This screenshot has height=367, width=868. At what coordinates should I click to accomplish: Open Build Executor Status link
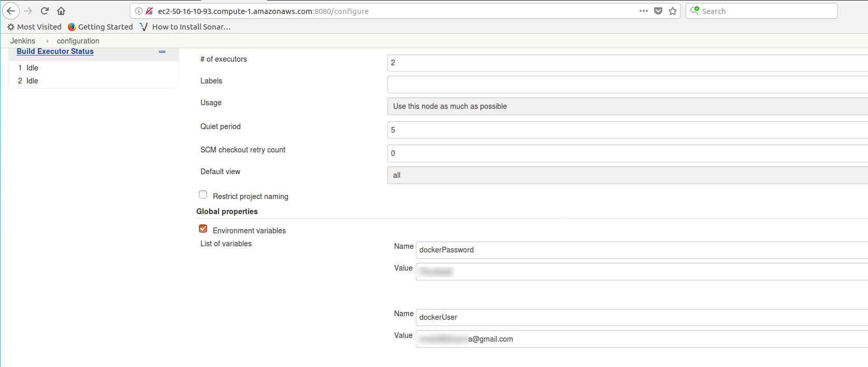coord(55,51)
